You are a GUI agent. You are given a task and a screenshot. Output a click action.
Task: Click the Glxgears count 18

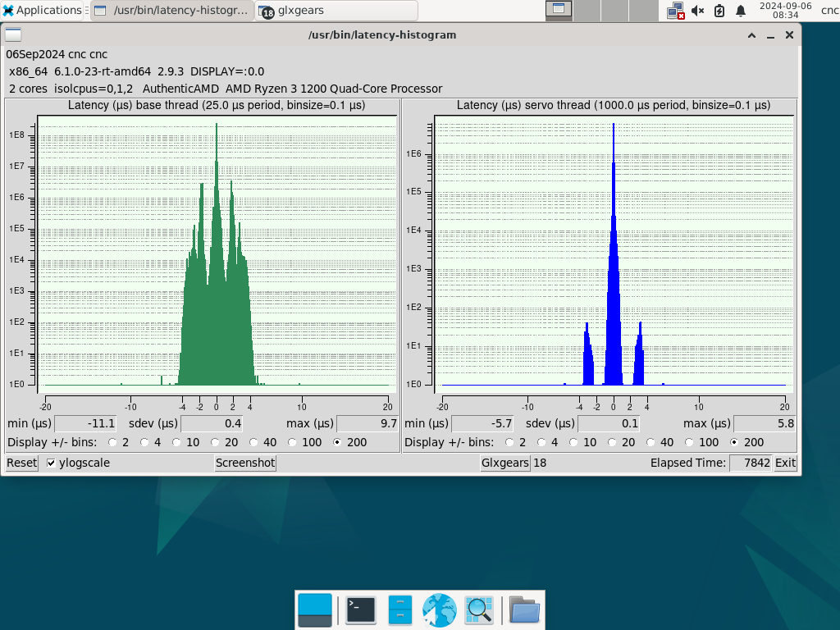click(540, 463)
